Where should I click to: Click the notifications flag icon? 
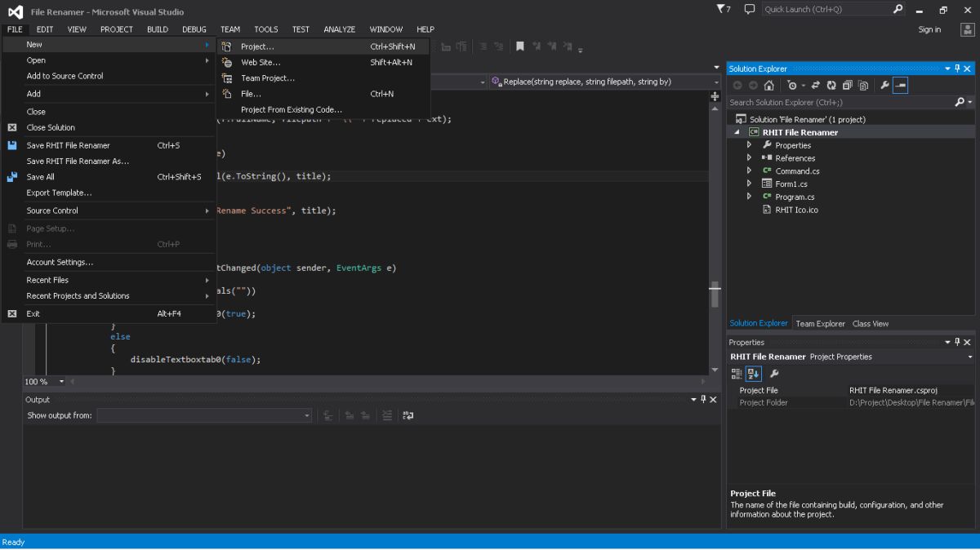coord(723,10)
